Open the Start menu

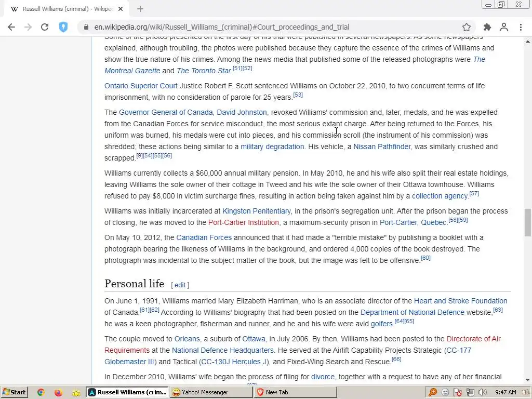coord(14,392)
